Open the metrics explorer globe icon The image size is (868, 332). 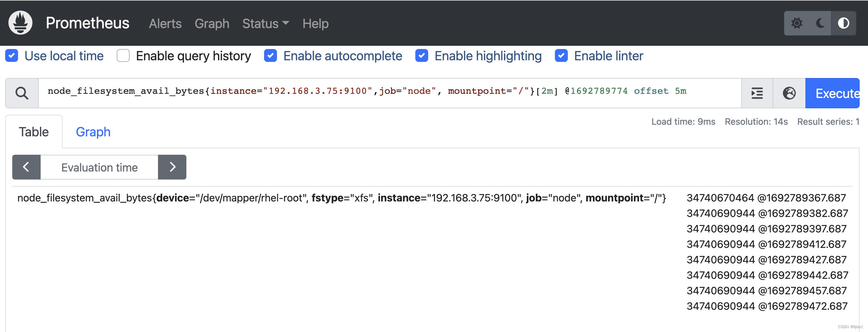coord(790,93)
